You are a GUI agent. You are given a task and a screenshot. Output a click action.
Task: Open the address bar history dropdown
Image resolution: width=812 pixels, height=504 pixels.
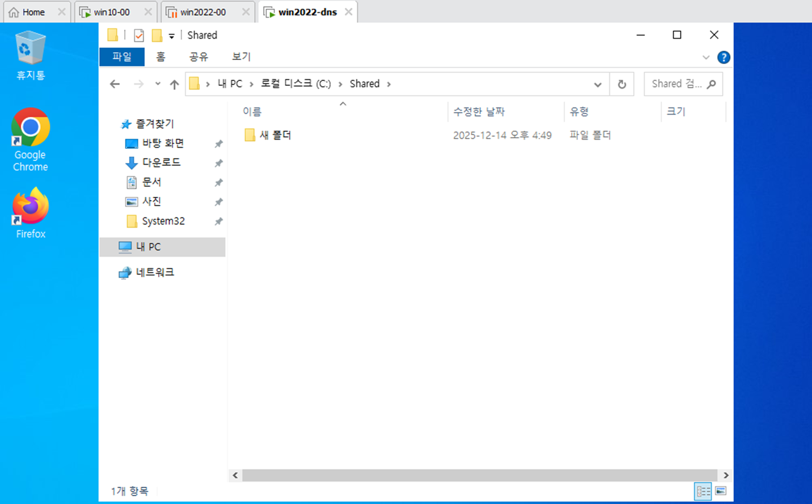(x=597, y=84)
